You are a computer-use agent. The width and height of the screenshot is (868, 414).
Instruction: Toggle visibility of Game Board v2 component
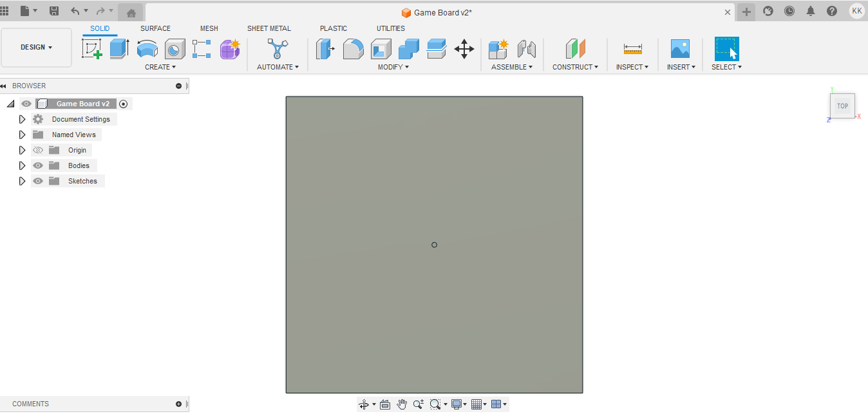tap(26, 104)
